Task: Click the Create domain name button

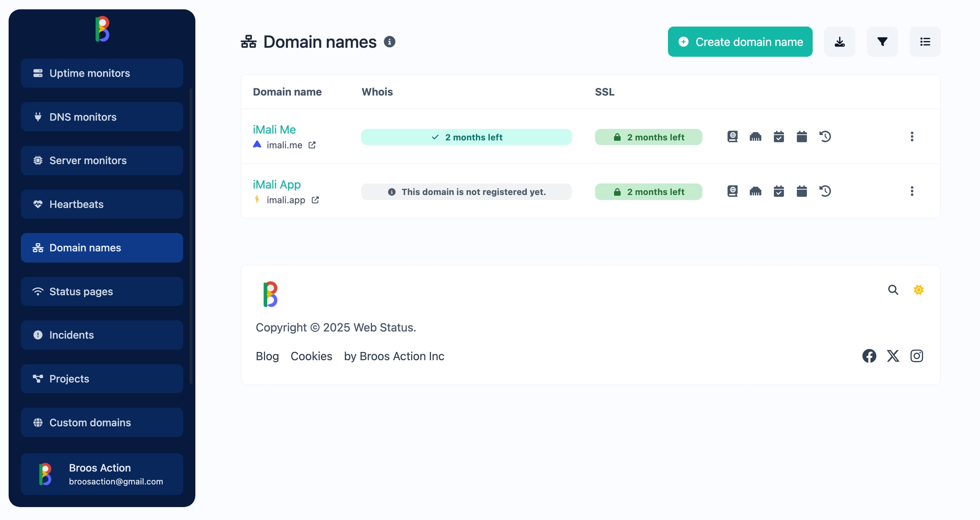Action: click(x=740, y=41)
